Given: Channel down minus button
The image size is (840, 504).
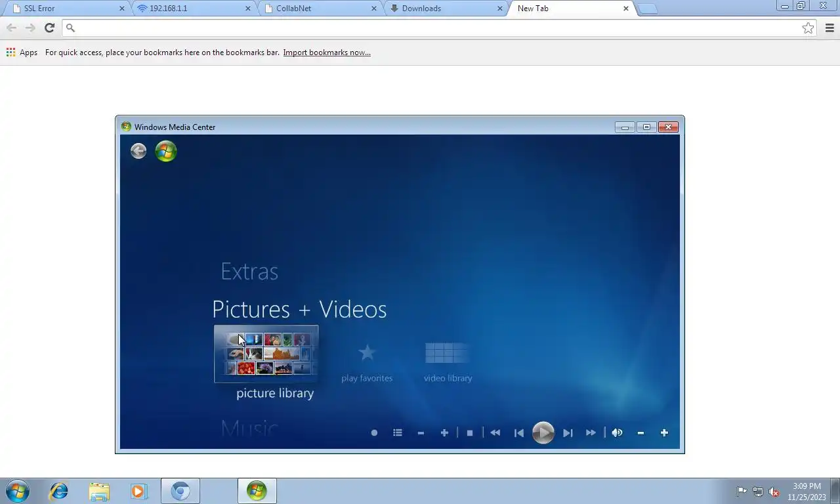Looking at the screenshot, I should pos(421,433).
